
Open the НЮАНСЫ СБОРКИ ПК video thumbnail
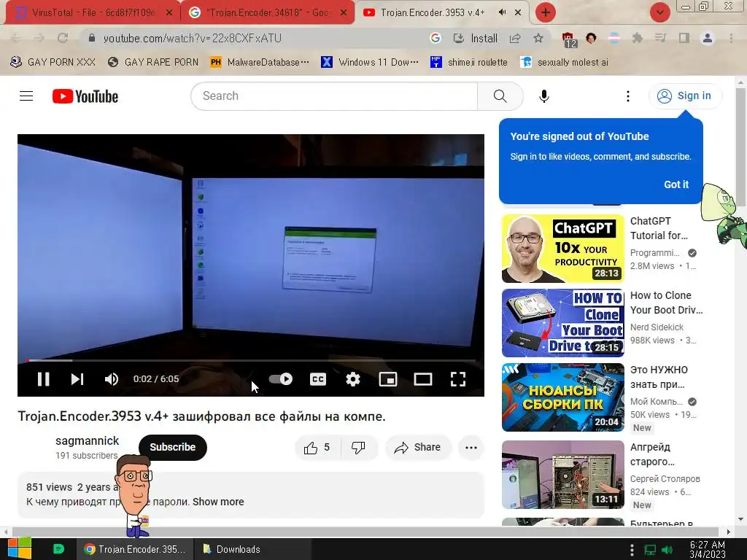tap(562, 397)
